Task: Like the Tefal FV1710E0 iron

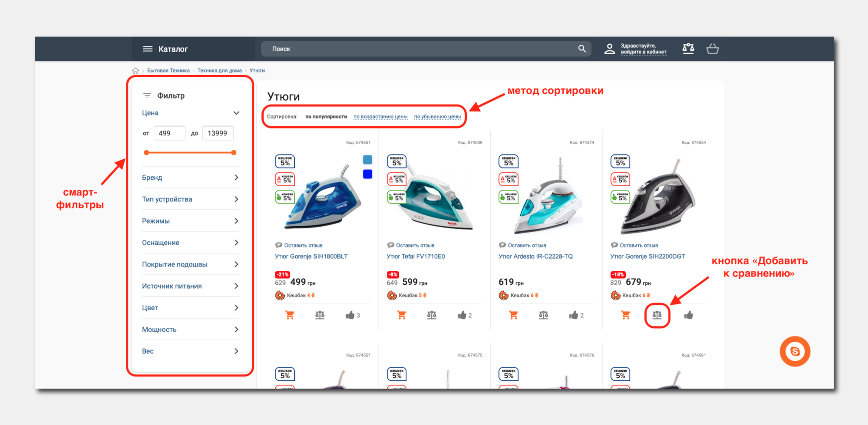Action: click(462, 315)
